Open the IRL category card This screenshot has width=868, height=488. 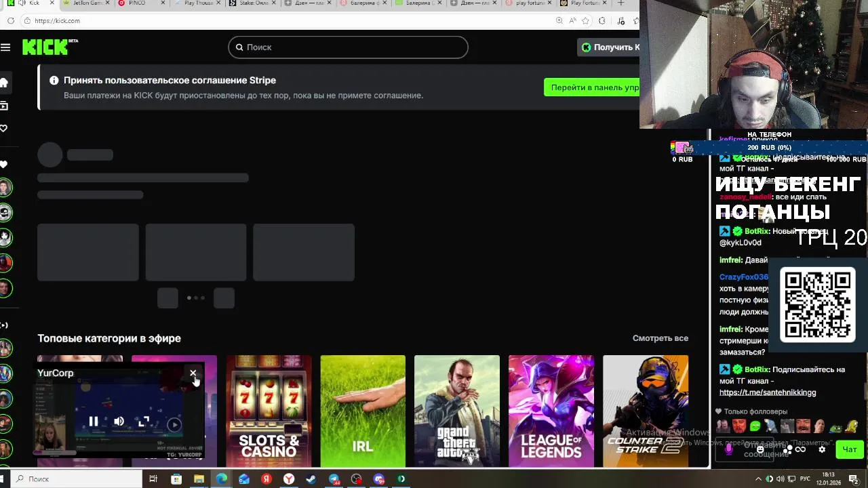click(x=363, y=411)
